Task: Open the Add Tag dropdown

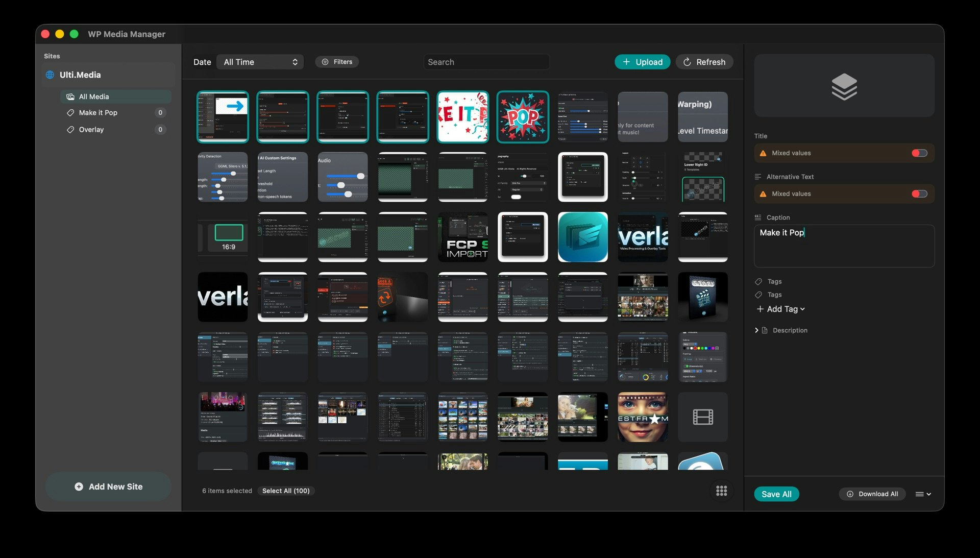Action: [x=780, y=309]
